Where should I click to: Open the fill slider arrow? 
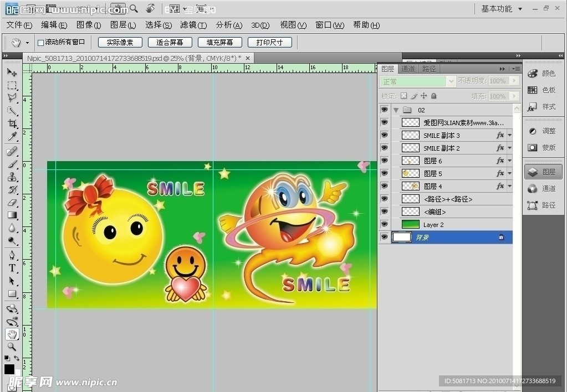514,96
